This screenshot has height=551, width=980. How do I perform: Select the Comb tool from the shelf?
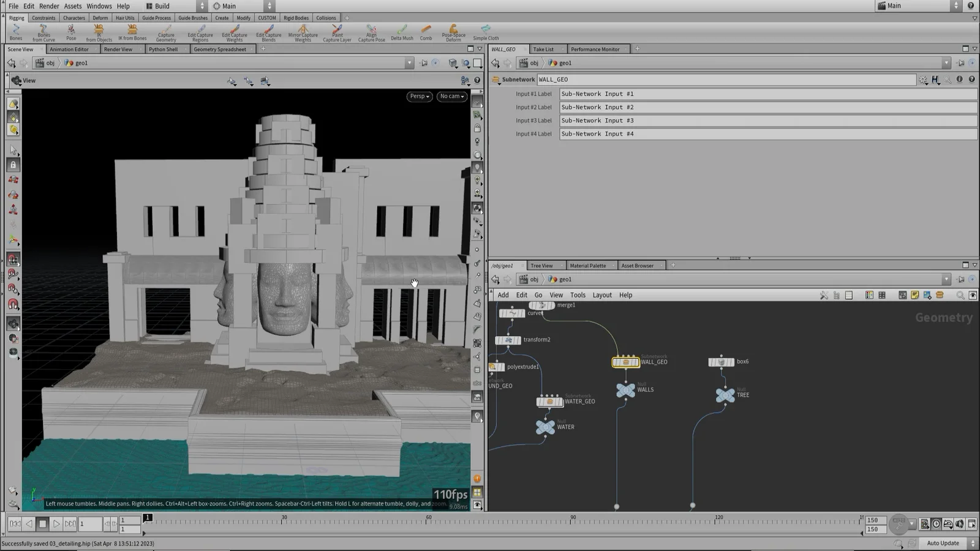(x=426, y=32)
